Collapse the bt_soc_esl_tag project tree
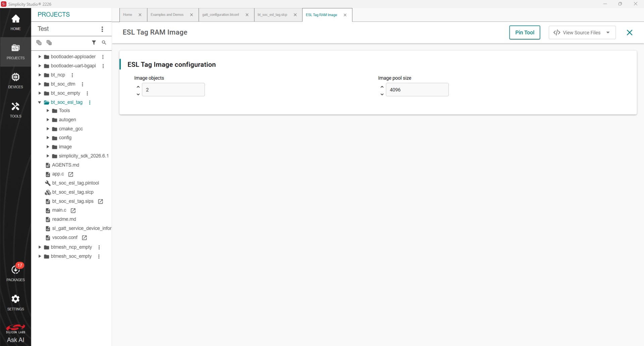This screenshot has width=644, height=346. click(40, 102)
